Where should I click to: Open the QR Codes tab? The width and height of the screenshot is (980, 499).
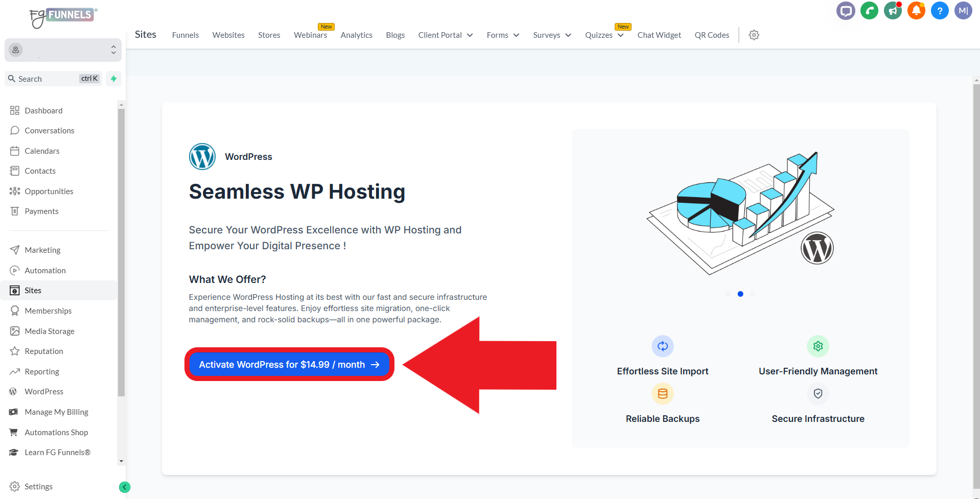tap(712, 35)
